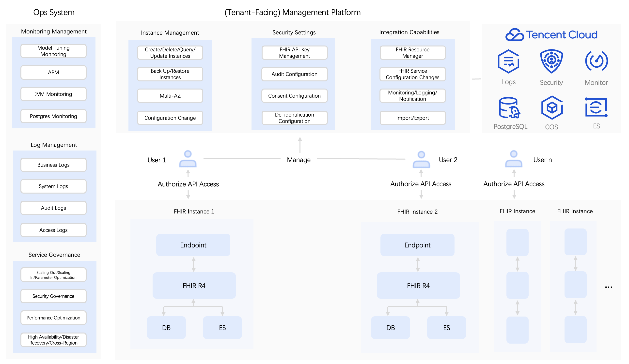The image size is (629, 364).
Task: Open FHIR API Key Management box
Action: (x=294, y=53)
